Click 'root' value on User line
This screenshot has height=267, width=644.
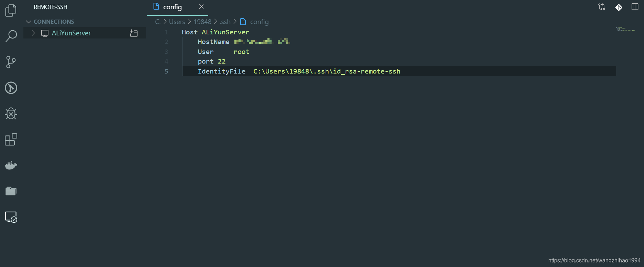241,52
